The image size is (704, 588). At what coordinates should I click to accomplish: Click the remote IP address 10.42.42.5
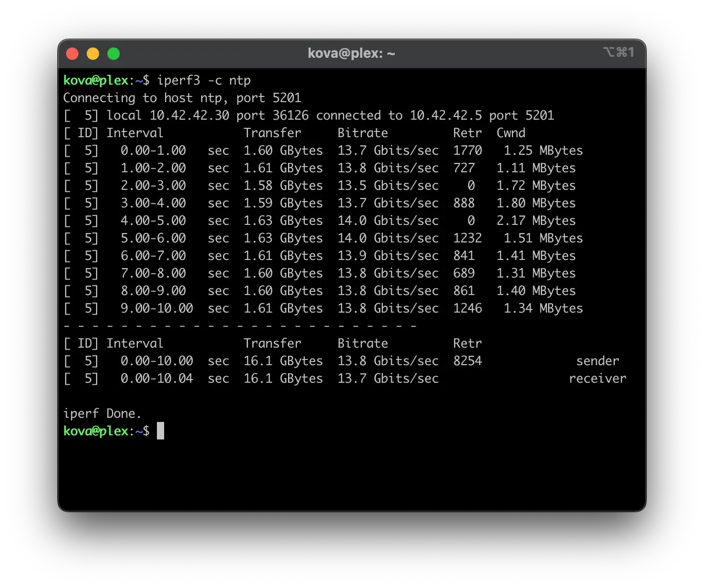(x=445, y=116)
